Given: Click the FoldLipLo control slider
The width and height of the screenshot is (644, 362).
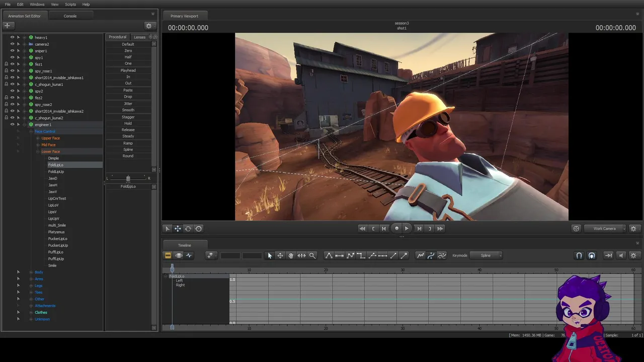Looking at the screenshot, I should point(128,187).
